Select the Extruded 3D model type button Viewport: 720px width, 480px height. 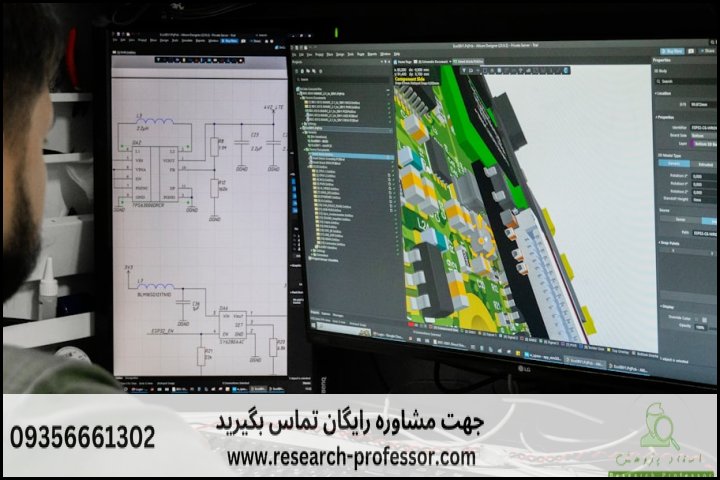(705, 164)
